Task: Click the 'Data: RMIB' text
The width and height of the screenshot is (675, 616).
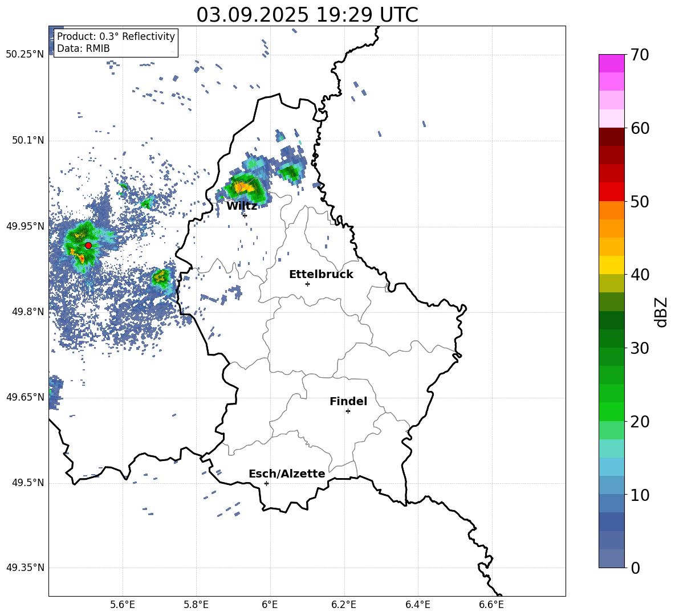Action: pyautogui.click(x=83, y=48)
